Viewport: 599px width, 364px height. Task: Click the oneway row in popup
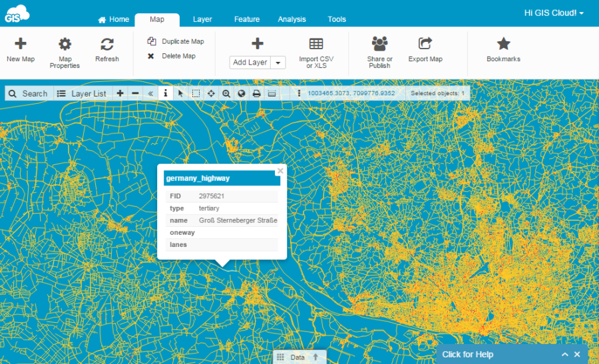point(222,233)
